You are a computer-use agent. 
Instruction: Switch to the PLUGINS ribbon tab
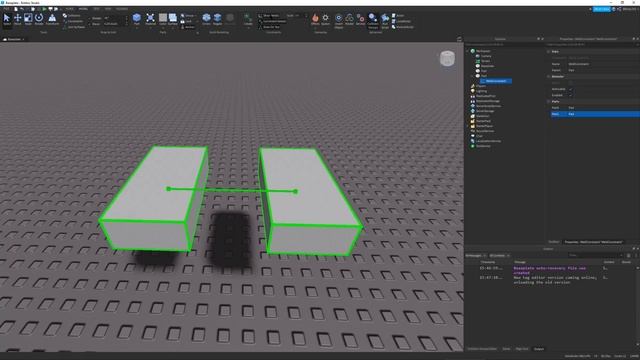pos(122,9)
